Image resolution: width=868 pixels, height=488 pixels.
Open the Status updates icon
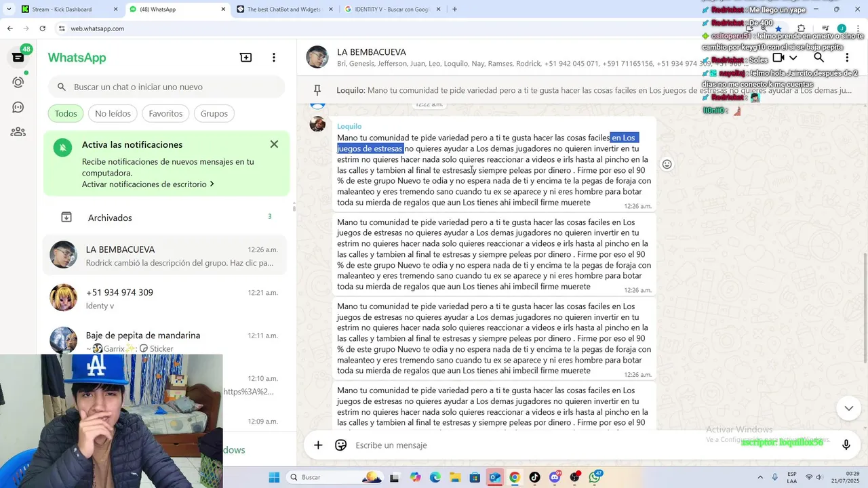18,82
